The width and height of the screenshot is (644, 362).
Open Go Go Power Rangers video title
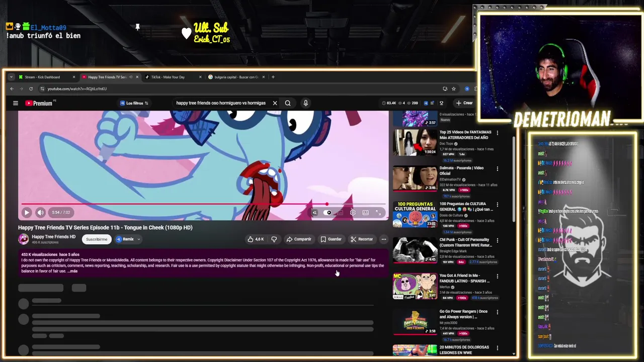[463, 314]
